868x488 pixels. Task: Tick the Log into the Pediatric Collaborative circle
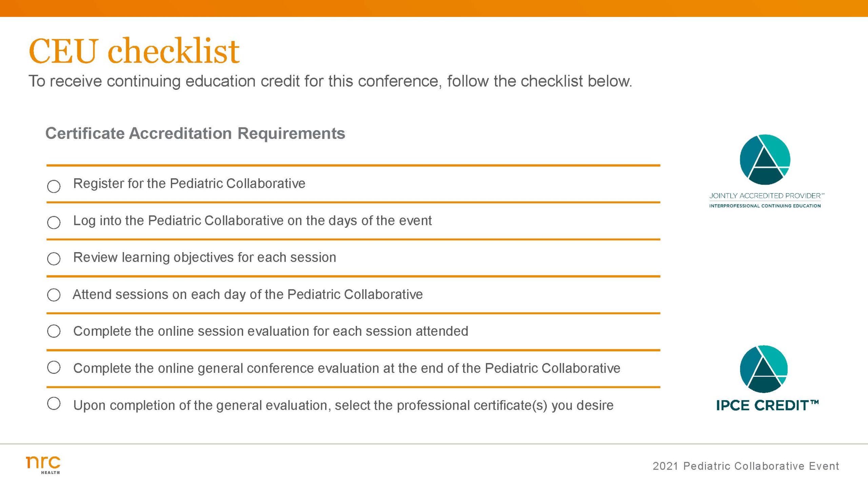pos(54,223)
